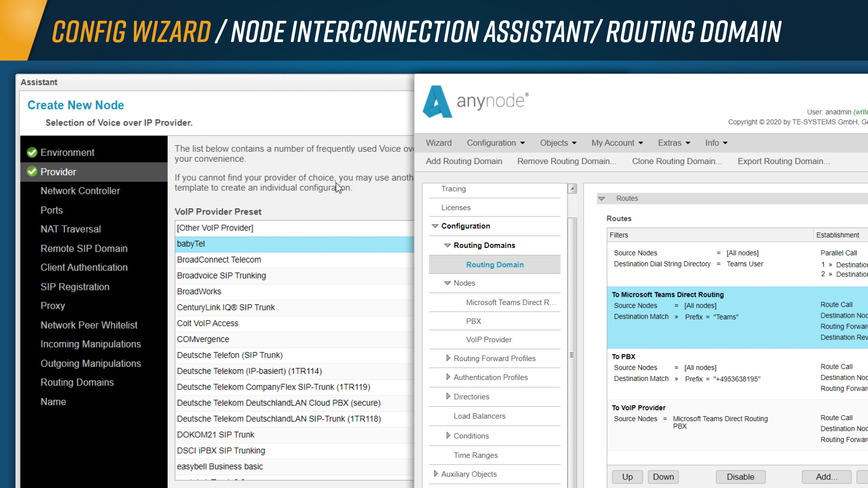Select the To VoIP Provider route
Viewport: 868px width, 488px height.
coord(737,425)
